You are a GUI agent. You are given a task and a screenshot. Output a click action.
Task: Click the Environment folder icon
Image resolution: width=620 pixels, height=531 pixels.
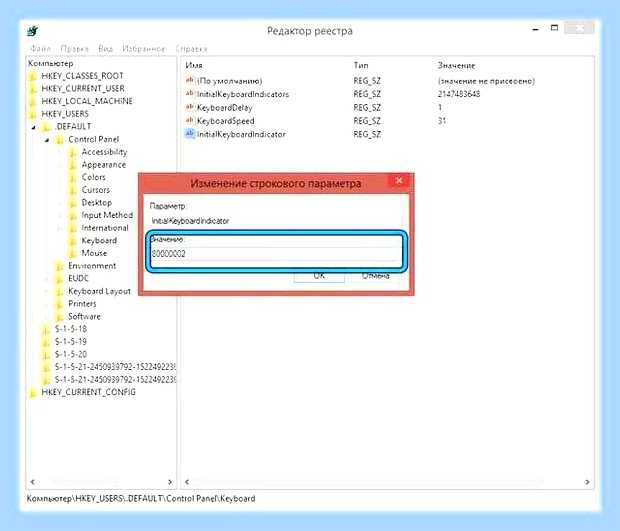[59, 266]
